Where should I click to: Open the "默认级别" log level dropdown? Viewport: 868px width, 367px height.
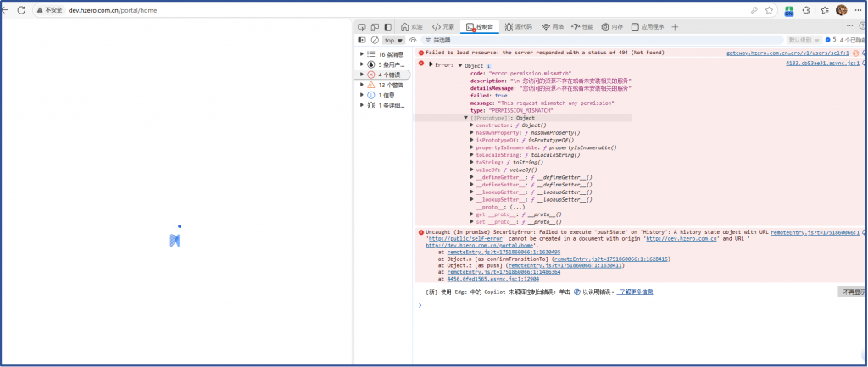[804, 40]
